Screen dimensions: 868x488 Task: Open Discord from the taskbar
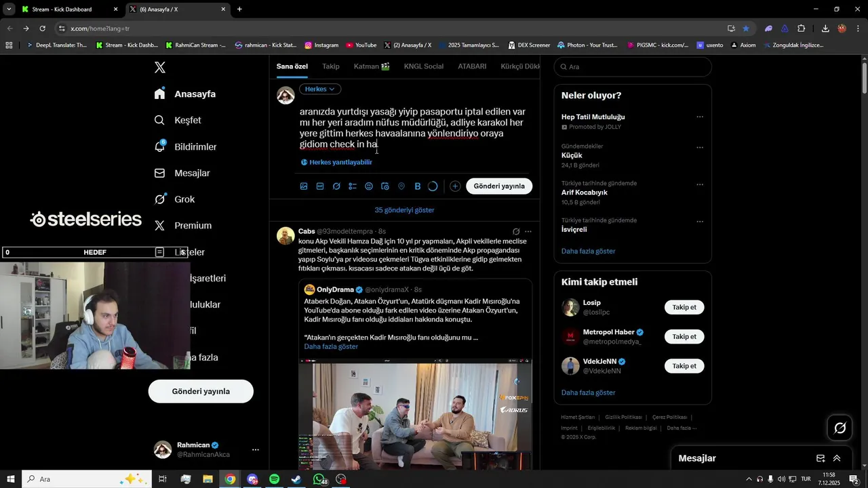point(252,479)
